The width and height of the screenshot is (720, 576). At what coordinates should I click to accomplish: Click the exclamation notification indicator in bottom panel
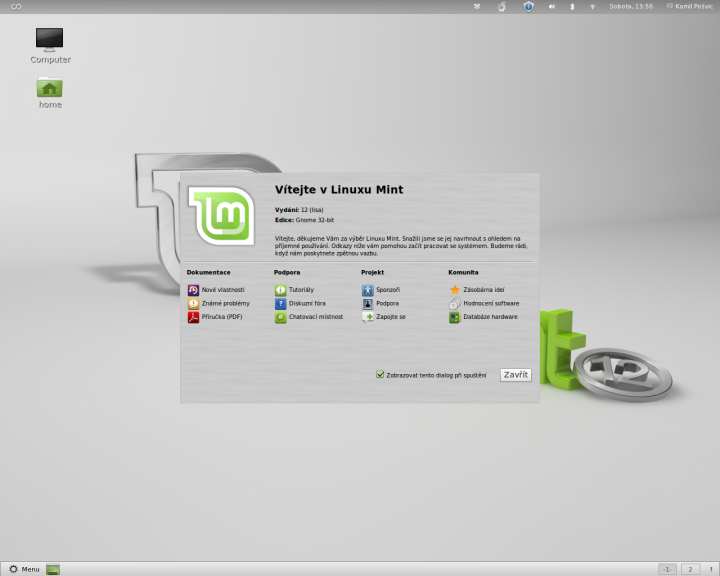tap(711, 569)
